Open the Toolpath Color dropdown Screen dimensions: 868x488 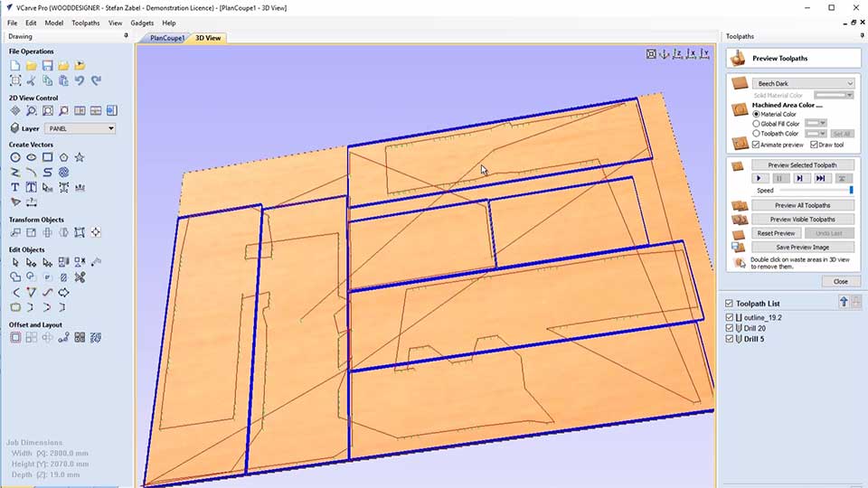(x=816, y=134)
